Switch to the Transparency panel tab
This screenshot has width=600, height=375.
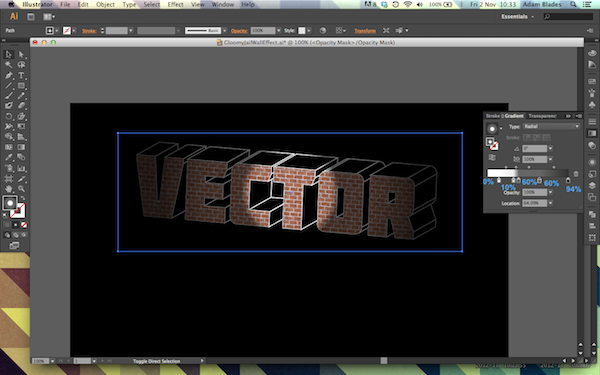coord(542,116)
